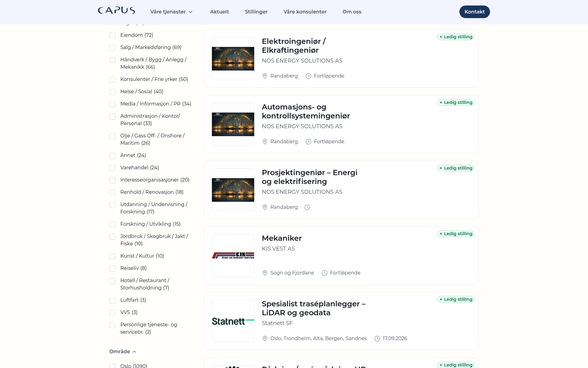Viewport: 588px width, 368px height.
Task: Open NOS Energy thumbnail of Prosjektingeniør job
Action: click(233, 190)
